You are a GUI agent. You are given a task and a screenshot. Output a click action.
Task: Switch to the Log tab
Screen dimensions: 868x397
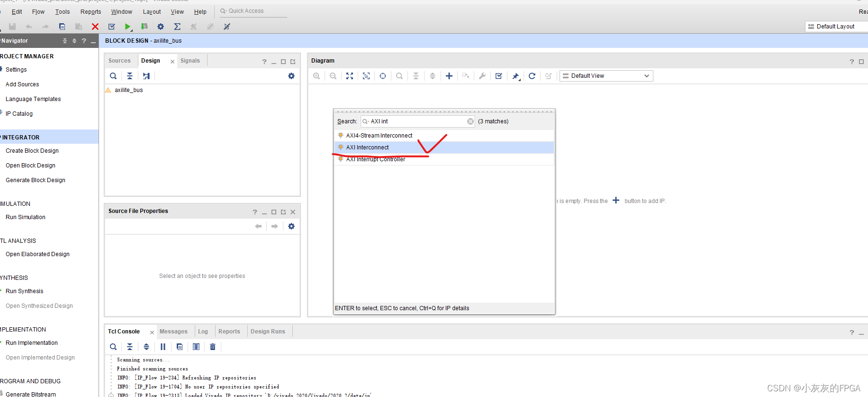[x=203, y=332]
